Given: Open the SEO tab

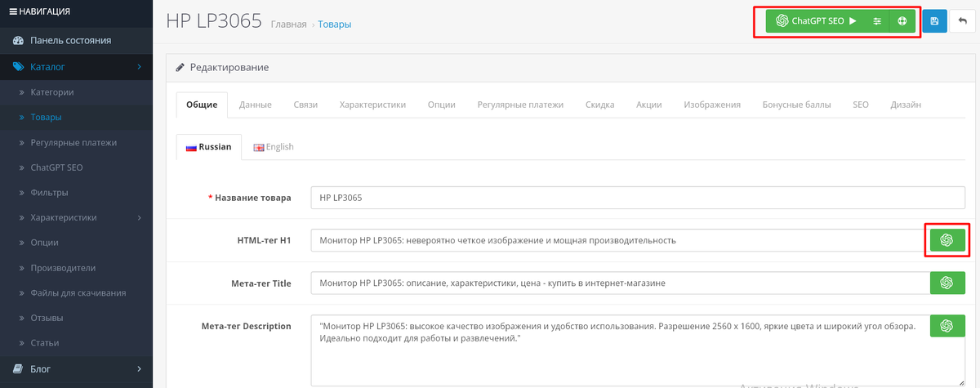Looking at the screenshot, I should pos(861,105).
